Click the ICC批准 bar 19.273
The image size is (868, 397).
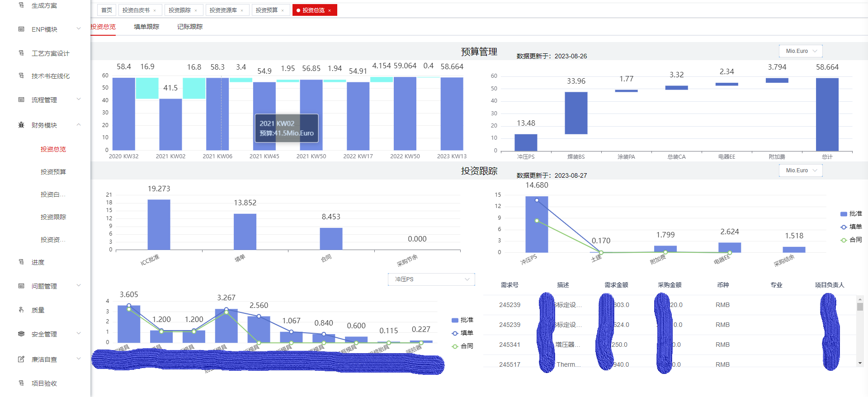pos(159,224)
